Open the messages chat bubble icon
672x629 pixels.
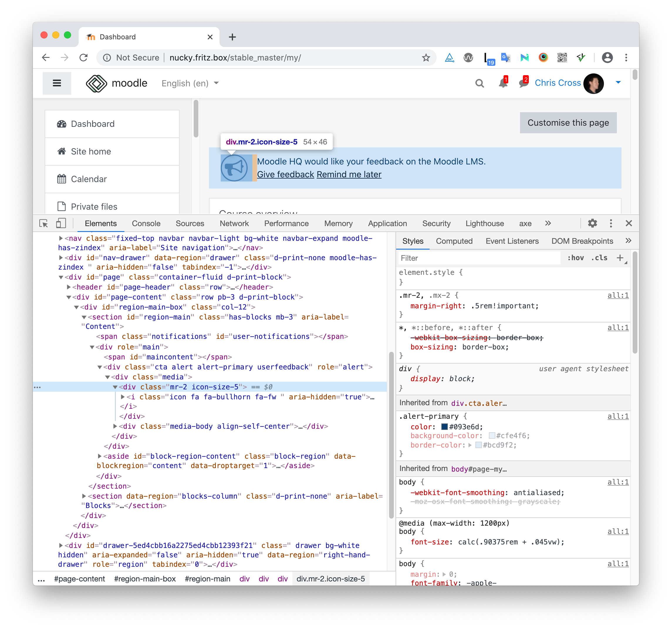point(524,83)
